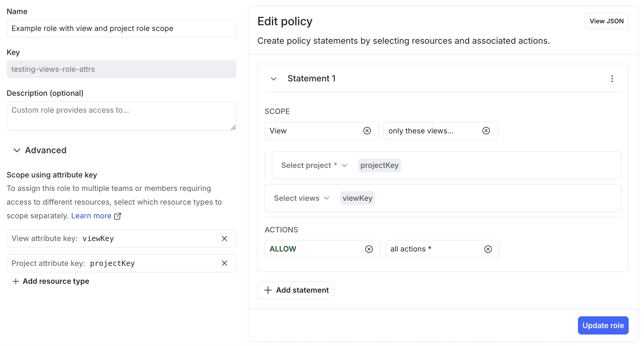The image size is (644, 346).
Task: Select the projectKey tag in project scope
Action: tap(379, 165)
